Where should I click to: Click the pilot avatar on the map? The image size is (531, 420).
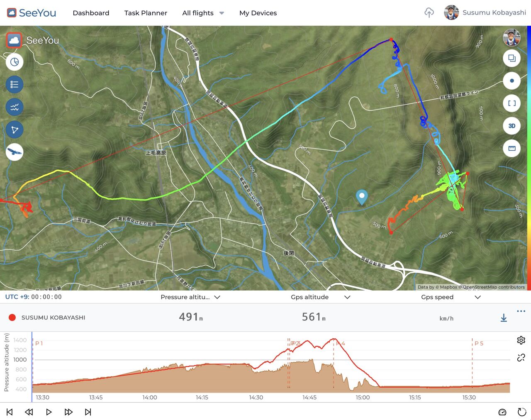[x=512, y=38]
